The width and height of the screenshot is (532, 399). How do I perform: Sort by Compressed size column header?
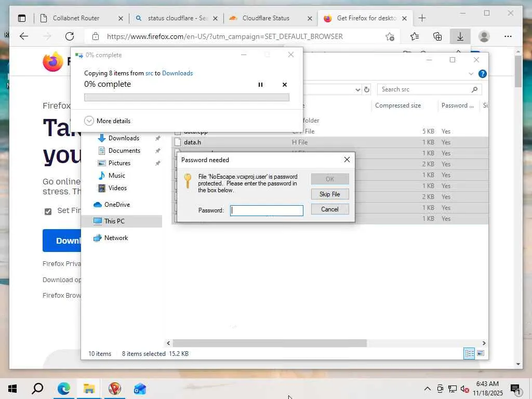pyautogui.click(x=398, y=105)
